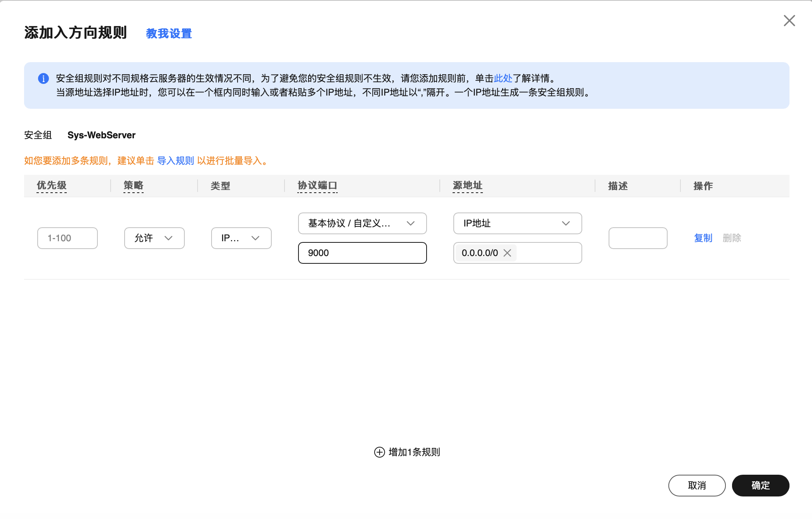Viewport: 812px width, 519px height.
Task: Confirm with the 确定 button
Action: click(x=761, y=486)
